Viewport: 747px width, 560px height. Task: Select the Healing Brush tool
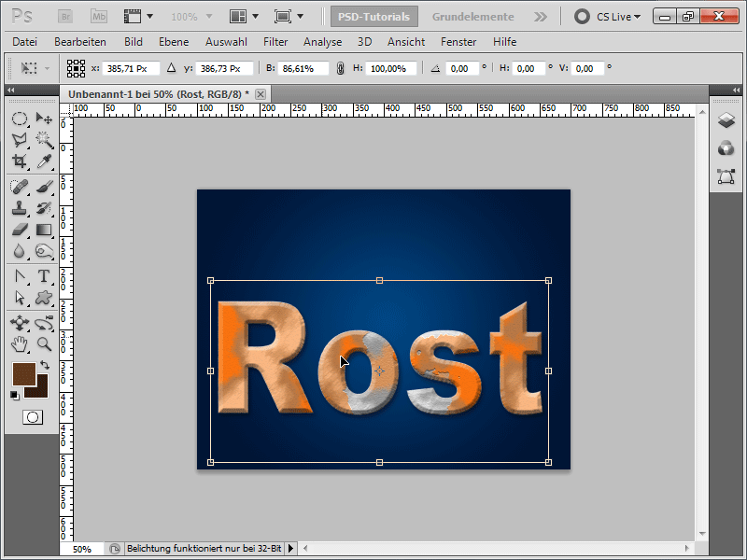tap(19, 186)
